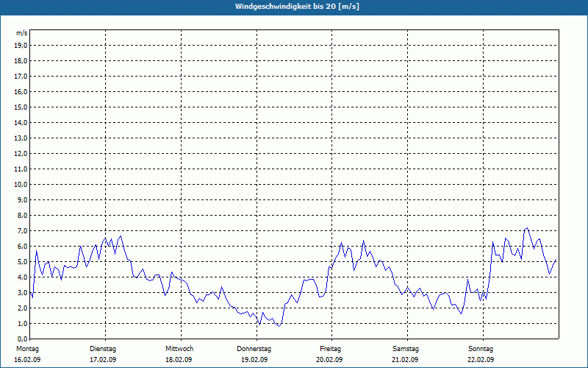Click the 14,0 axis value

(x=21, y=122)
